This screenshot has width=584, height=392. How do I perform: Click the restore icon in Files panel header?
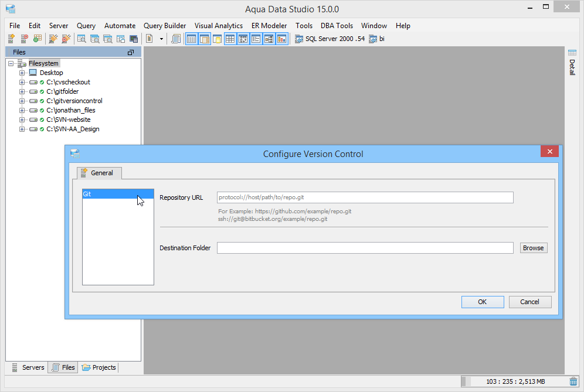pos(131,53)
